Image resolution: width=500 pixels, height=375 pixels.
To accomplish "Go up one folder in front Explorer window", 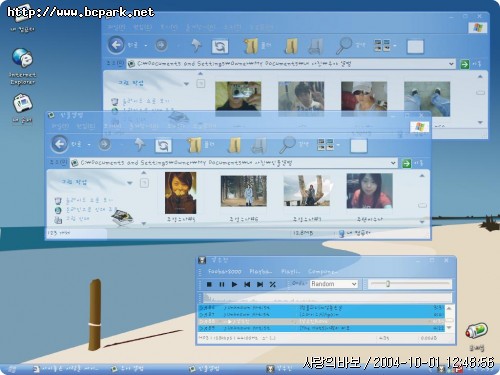I will (x=140, y=144).
